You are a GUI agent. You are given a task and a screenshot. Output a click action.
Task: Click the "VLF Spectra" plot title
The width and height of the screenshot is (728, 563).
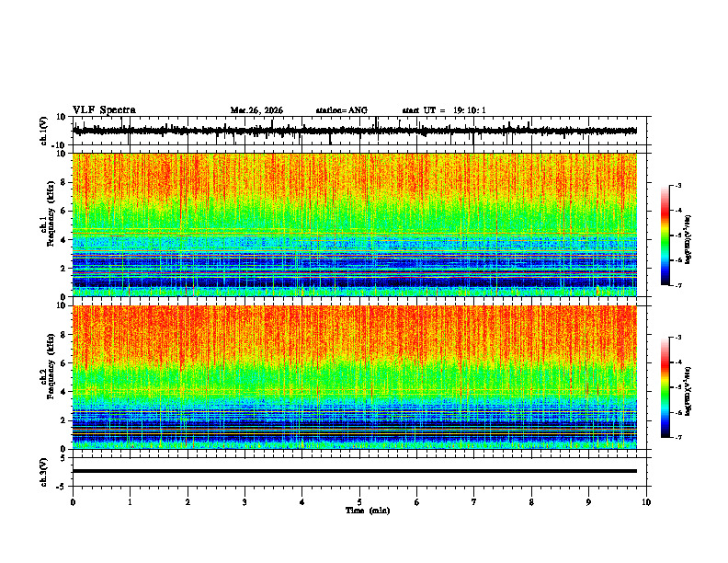click(x=104, y=110)
